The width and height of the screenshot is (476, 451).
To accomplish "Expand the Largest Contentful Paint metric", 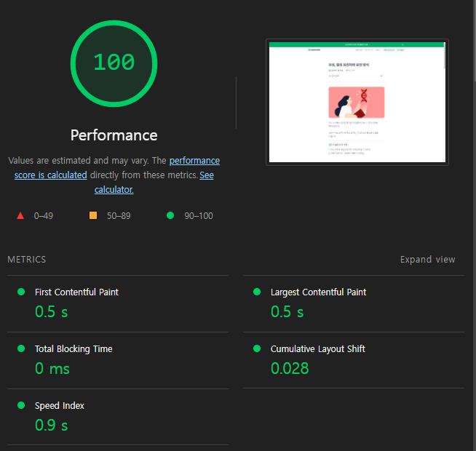I will point(354,304).
